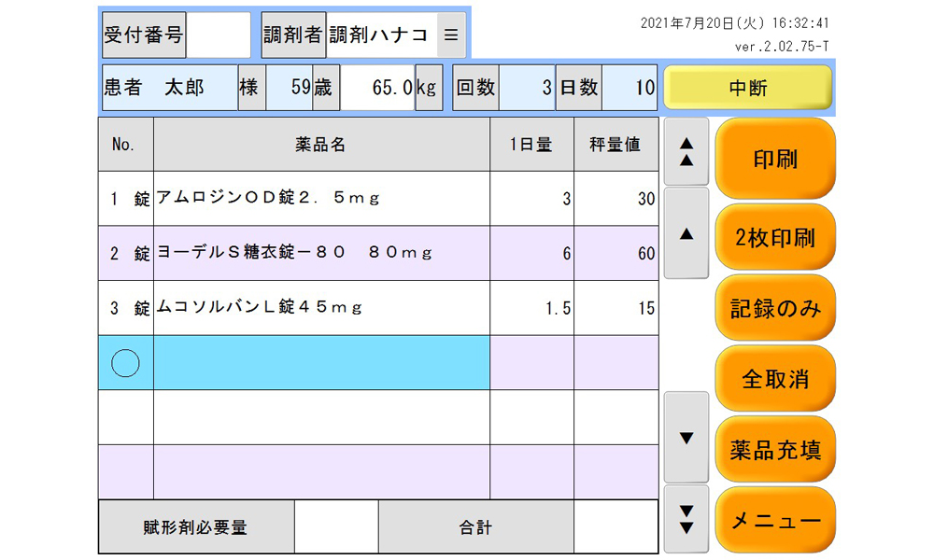Cancel all with the 全取消 button
934x560 pixels.
pos(775,379)
